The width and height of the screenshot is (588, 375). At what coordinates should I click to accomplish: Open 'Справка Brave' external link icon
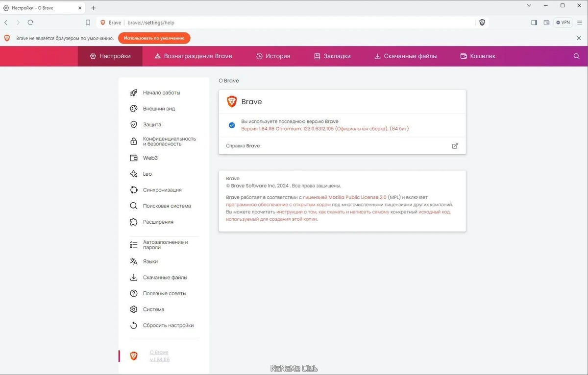(455, 146)
